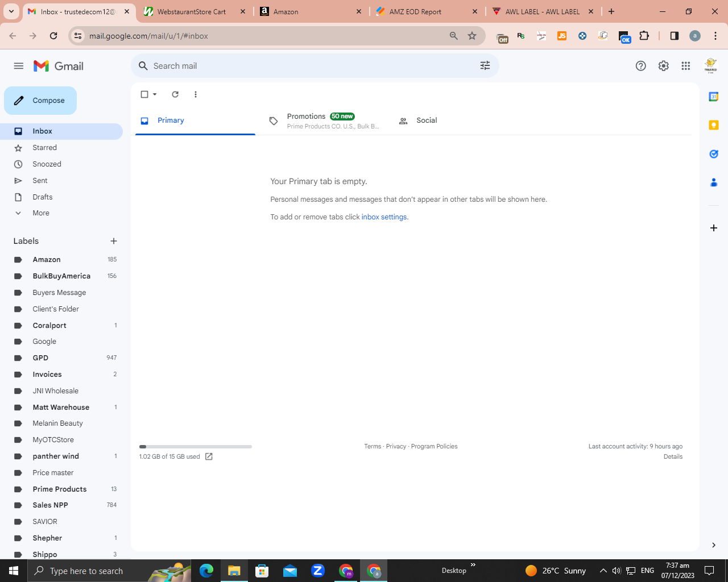The width and height of the screenshot is (728, 582).
Task: Open a new browser tab
Action: click(611, 11)
